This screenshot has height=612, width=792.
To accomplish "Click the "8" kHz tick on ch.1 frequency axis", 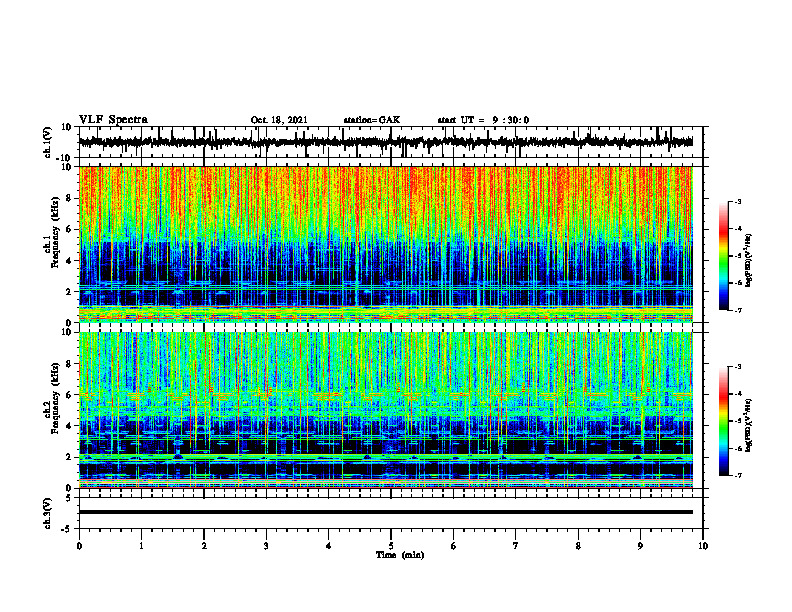I will click(x=71, y=198).
